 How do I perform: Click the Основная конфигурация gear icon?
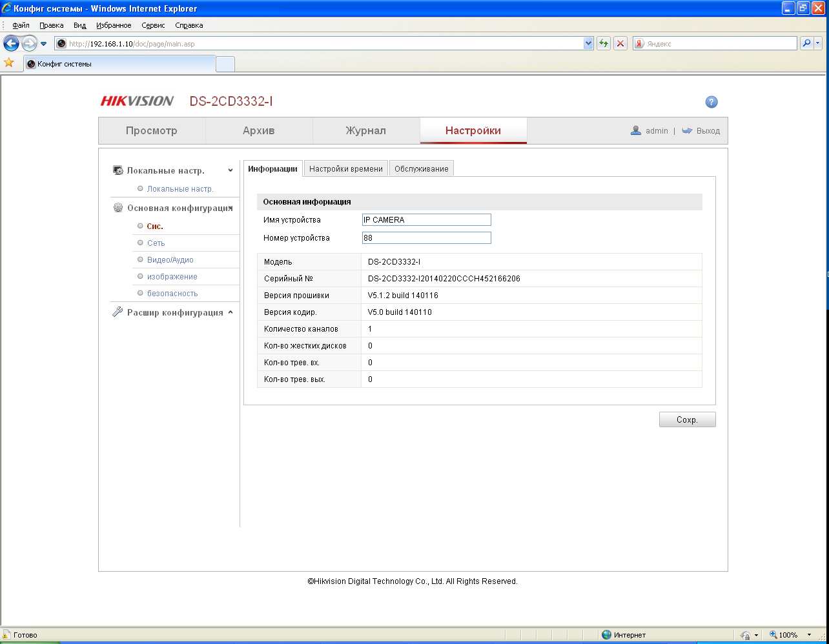[118, 208]
